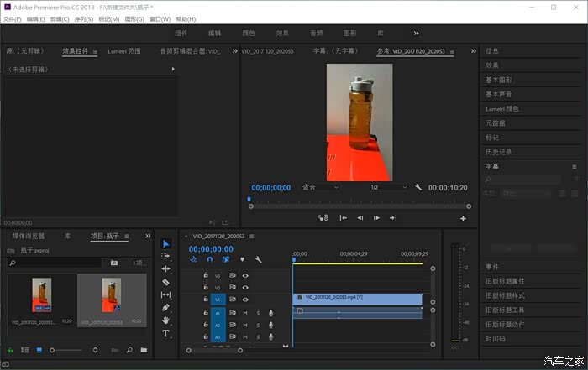Image resolution: width=588 pixels, height=370 pixels.
Task: Hide track V1 with eye icon
Action: coord(245,299)
